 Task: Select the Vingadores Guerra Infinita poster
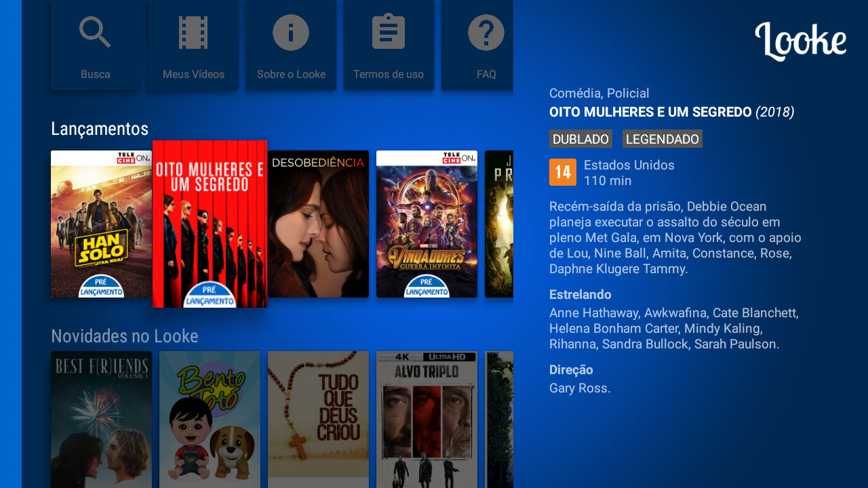427,224
